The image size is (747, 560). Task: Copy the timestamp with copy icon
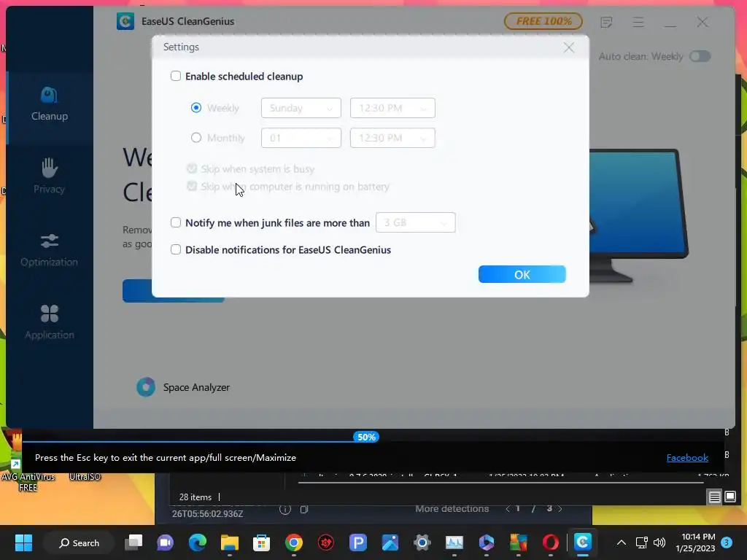[304, 510]
